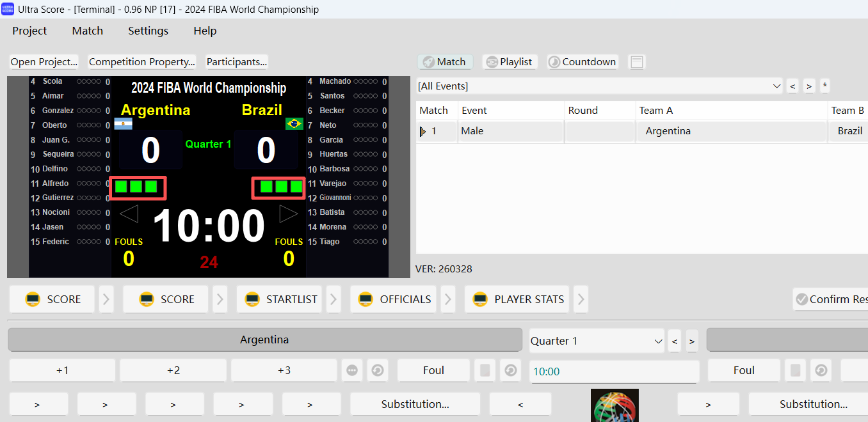
Task: Click the OFFICIALS display button
Action: tap(393, 299)
